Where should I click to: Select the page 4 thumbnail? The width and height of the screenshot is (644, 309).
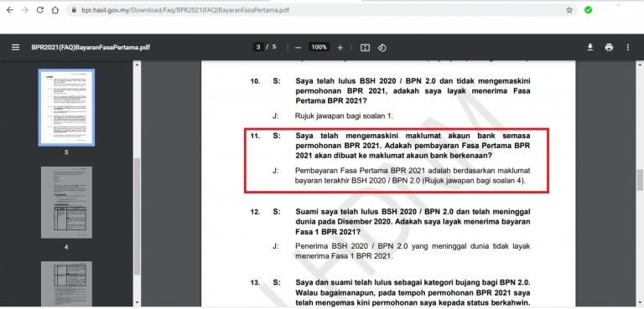[66, 203]
